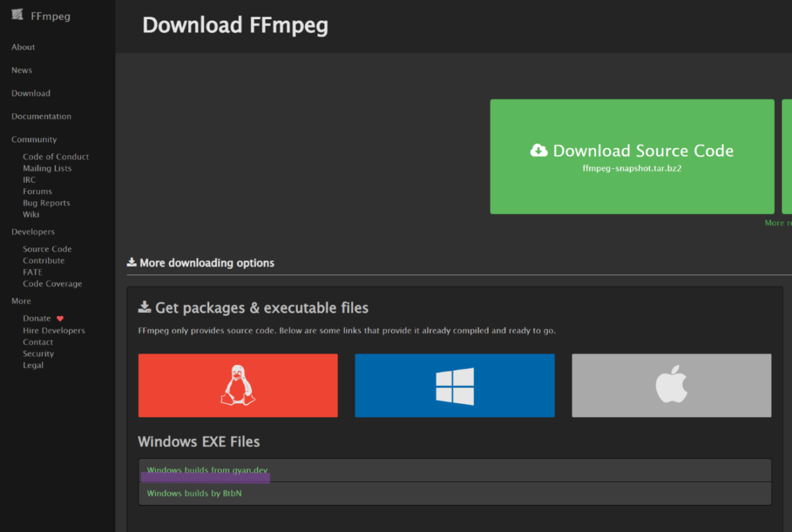Go to the Contact page

click(38, 342)
